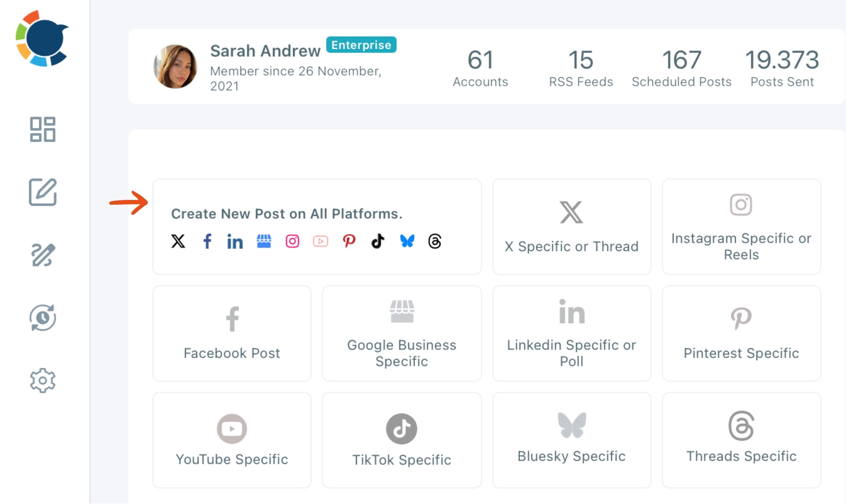Open the recurring schedule clock sidebar icon
846x504 pixels.
coord(43,318)
